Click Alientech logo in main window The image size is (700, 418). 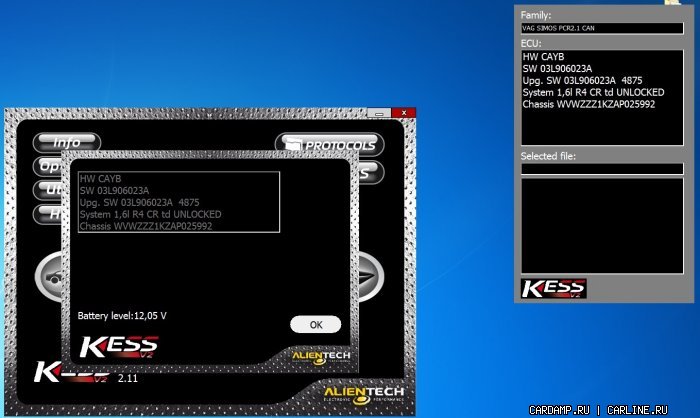(x=364, y=393)
